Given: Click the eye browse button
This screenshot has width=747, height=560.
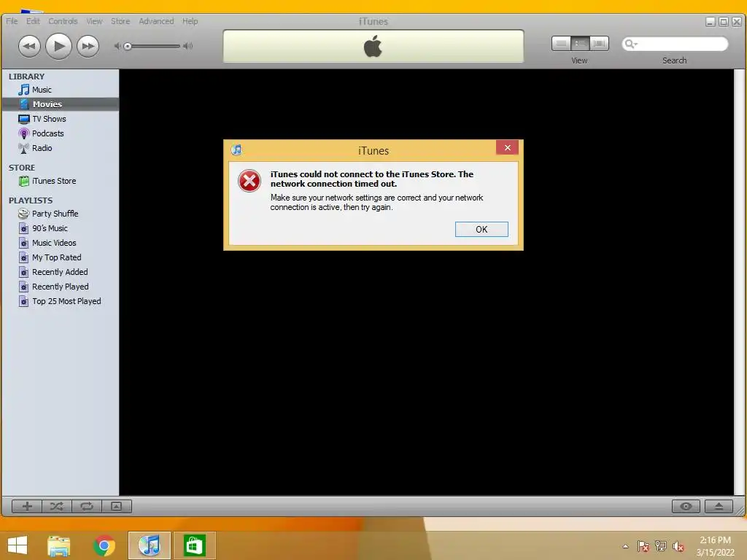Looking at the screenshot, I should click(x=686, y=506).
